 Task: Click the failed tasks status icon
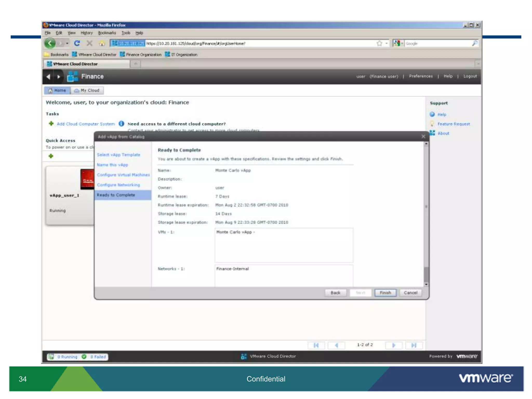click(84, 357)
